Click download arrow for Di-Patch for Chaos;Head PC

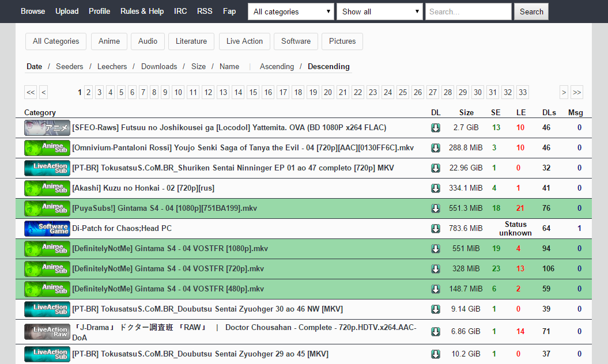pos(436,229)
